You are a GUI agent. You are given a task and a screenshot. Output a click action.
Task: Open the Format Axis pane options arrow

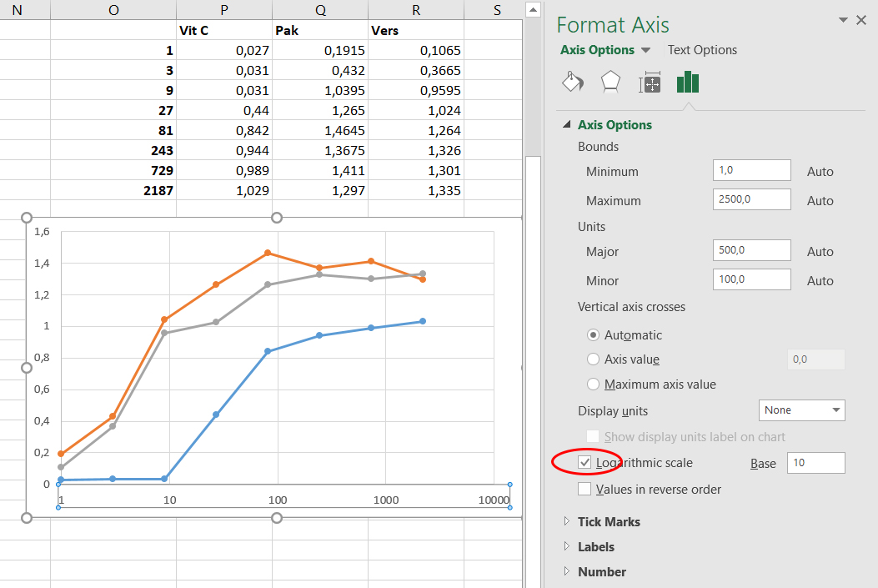point(844,20)
